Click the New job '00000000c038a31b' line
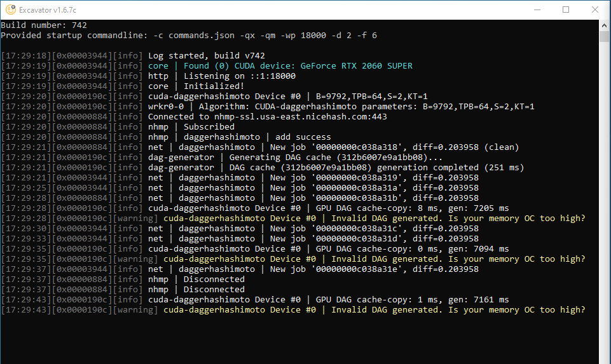This screenshot has height=364, width=611. 240,198
